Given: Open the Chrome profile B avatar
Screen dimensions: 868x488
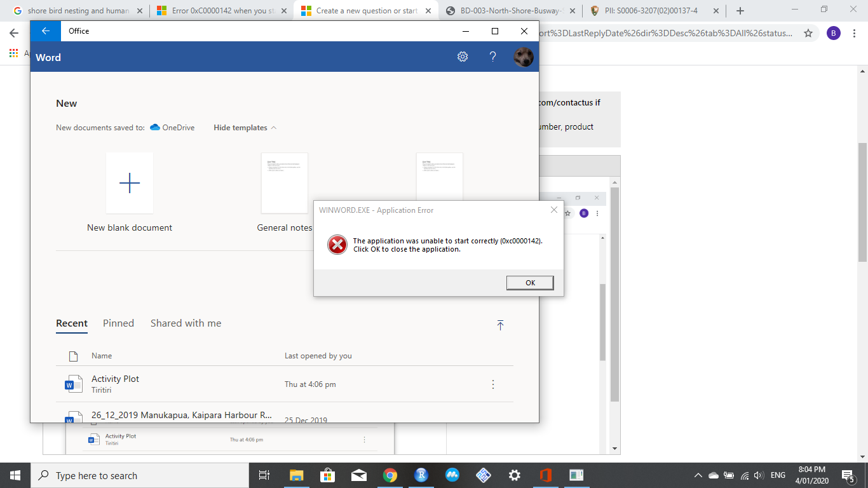Looking at the screenshot, I should click(x=834, y=33).
